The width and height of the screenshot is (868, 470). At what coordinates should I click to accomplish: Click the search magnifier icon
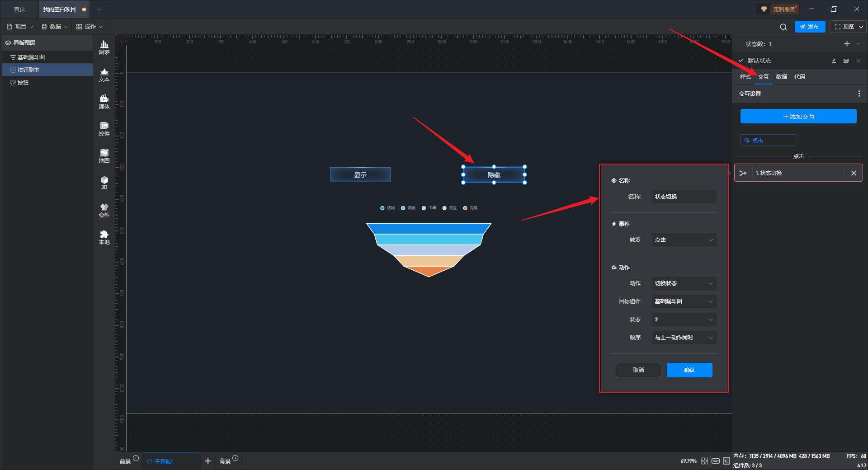coord(783,27)
